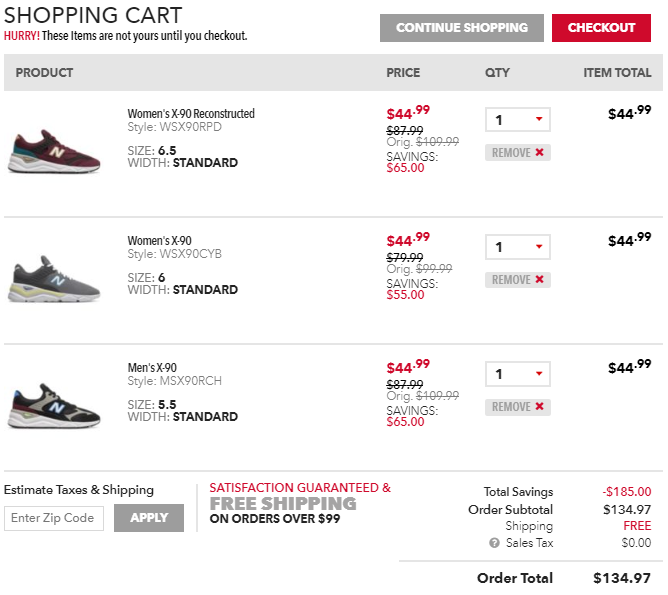The height and width of the screenshot is (595, 668).
Task: Remove the grey Women's X-90 item
Action: click(x=518, y=280)
